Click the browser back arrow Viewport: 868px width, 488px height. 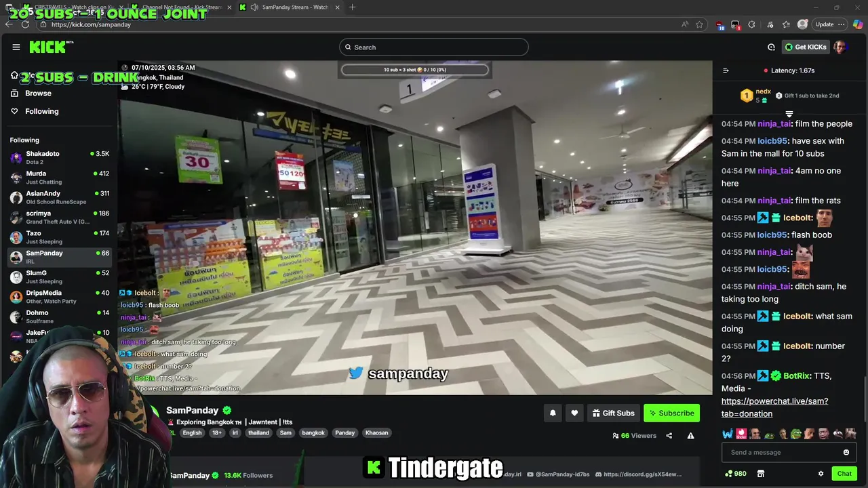click(x=9, y=24)
